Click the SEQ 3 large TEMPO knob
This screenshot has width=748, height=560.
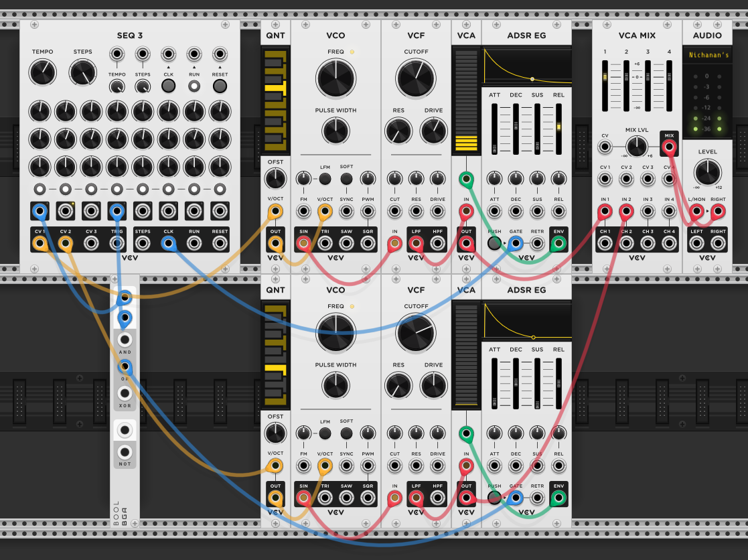coord(42,72)
